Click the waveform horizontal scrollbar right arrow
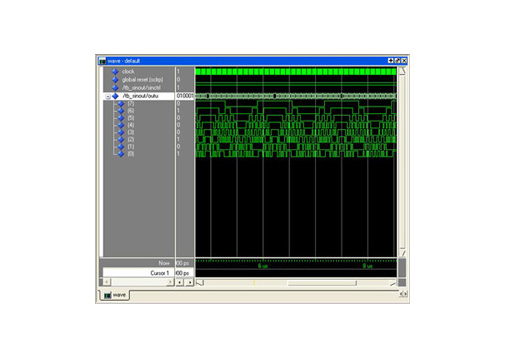This screenshot has width=508, height=362. [393, 283]
